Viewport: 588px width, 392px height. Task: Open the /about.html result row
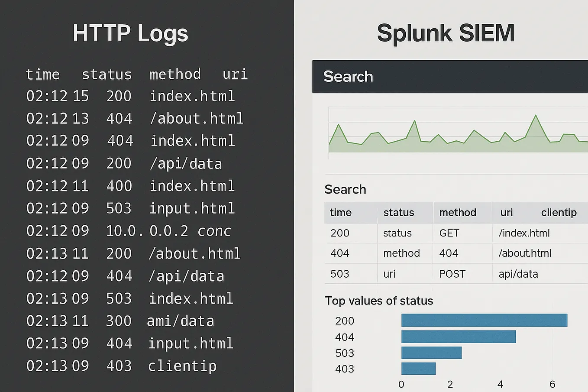click(525, 253)
